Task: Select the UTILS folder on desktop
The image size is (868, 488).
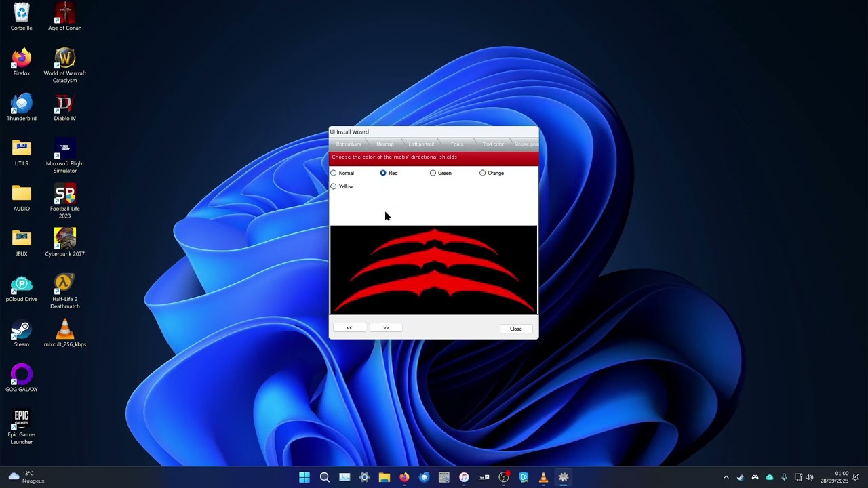Action: pyautogui.click(x=22, y=153)
